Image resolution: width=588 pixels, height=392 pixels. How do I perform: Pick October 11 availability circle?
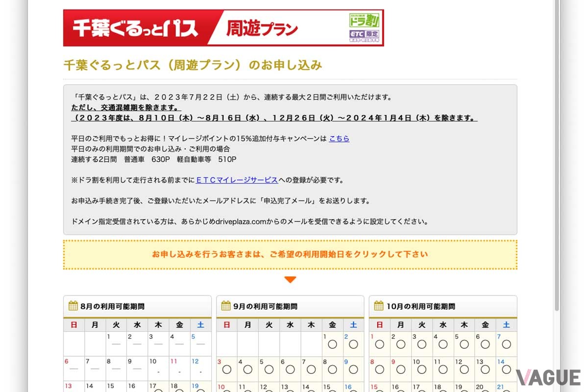point(443,369)
